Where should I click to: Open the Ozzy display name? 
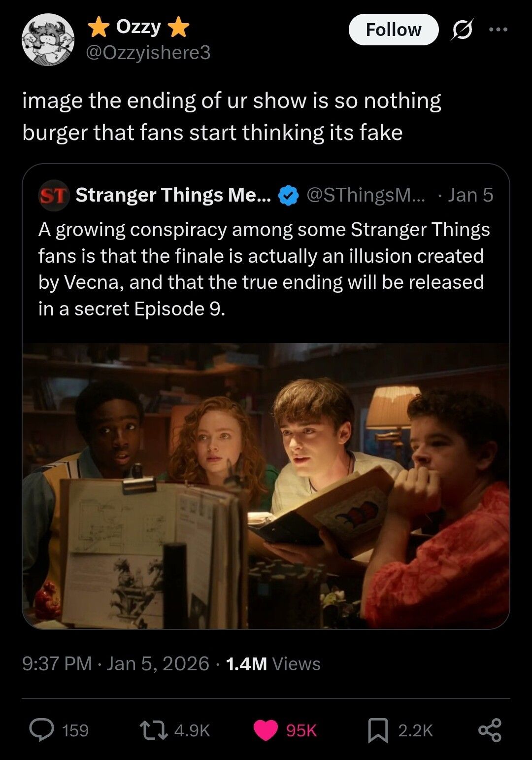(138, 27)
